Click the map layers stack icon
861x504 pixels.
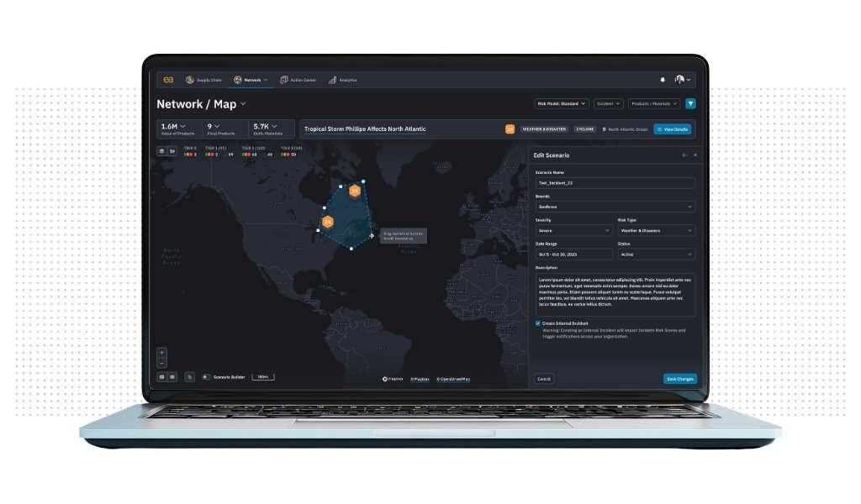162,151
